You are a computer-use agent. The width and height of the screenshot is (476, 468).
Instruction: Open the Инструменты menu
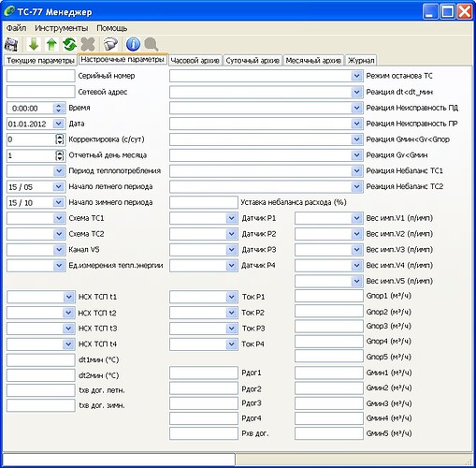pyautogui.click(x=61, y=28)
